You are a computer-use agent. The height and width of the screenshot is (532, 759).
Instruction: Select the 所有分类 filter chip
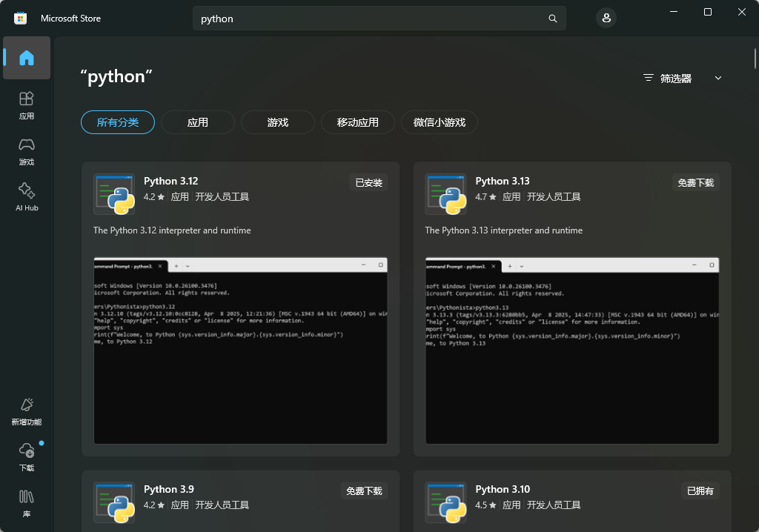pos(118,122)
